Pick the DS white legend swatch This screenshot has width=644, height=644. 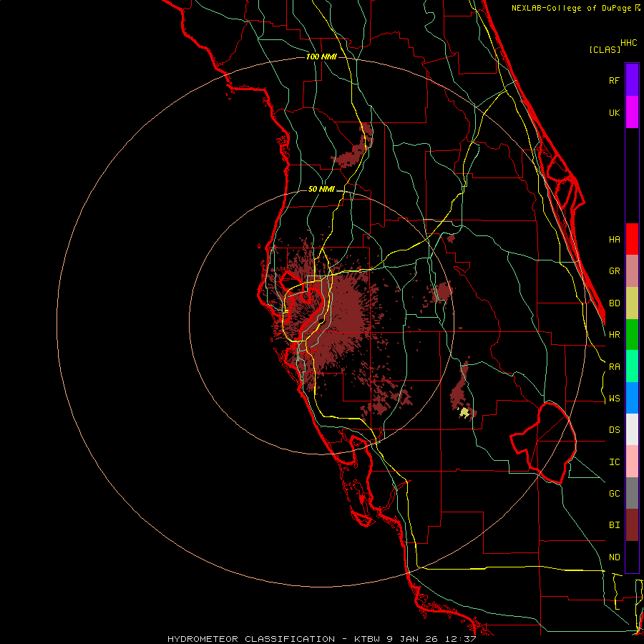point(632,429)
